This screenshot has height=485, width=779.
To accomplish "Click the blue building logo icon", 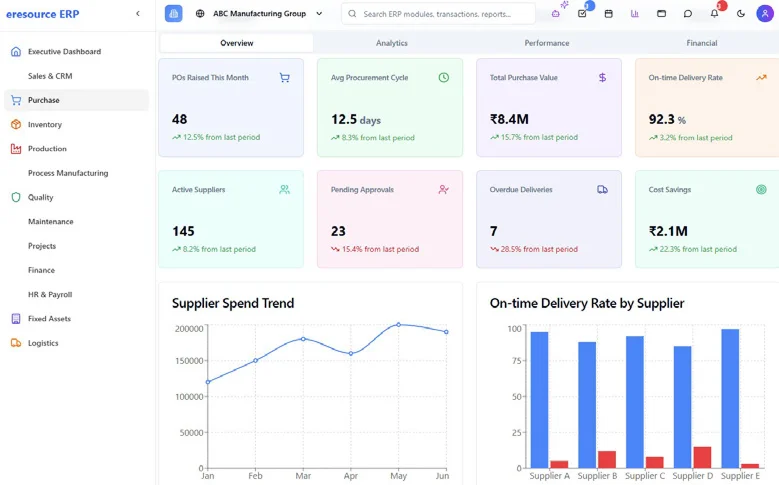I will coord(174,14).
